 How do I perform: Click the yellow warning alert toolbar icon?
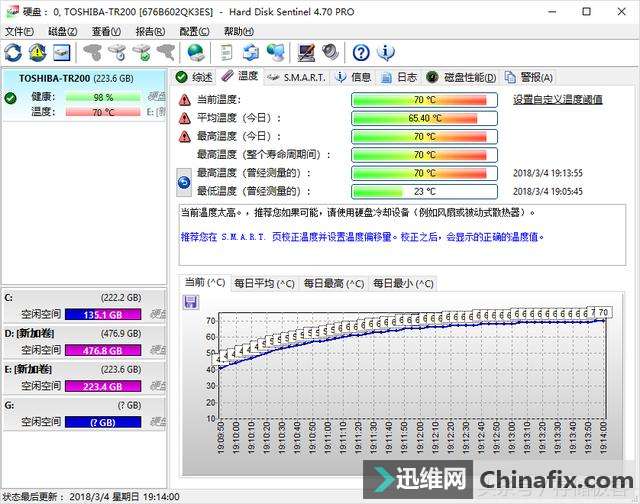click(38, 53)
